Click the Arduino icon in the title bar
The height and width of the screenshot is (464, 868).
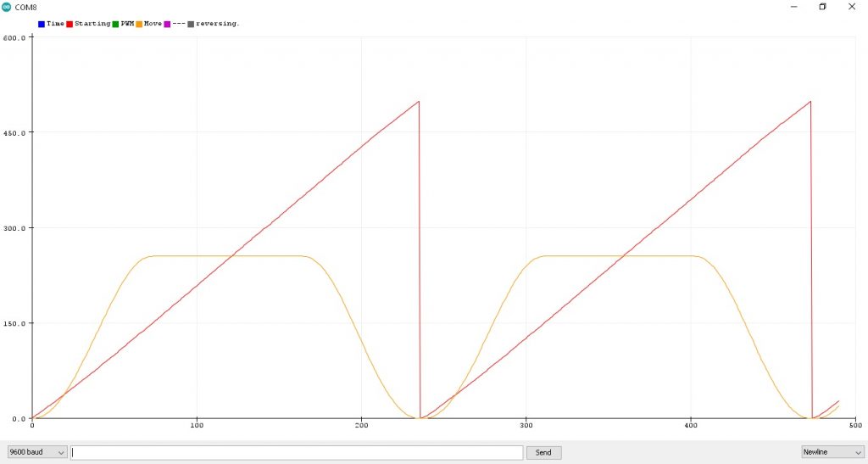pyautogui.click(x=6, y=7)
